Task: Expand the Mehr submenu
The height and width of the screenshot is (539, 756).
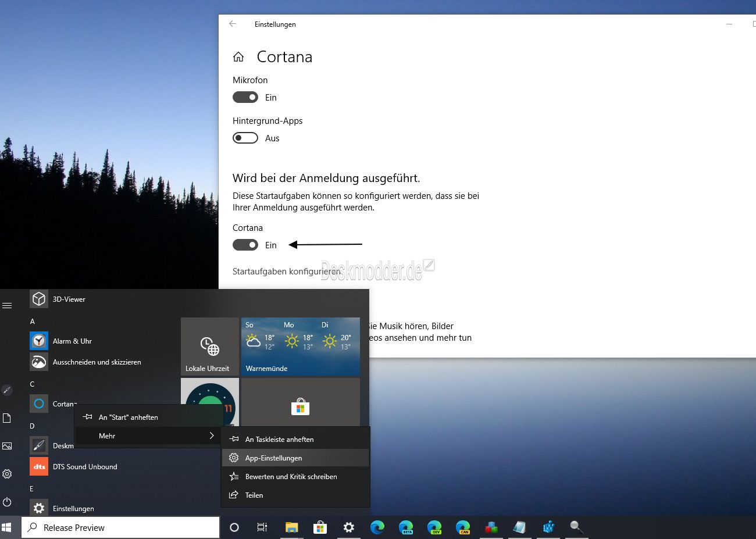Action: (149, 436)
